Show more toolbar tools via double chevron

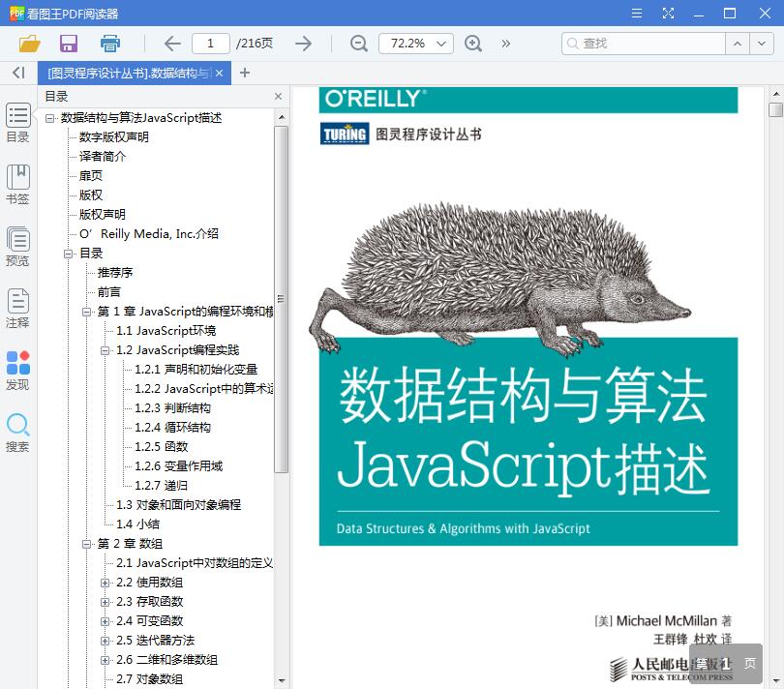[x=506, y=44]
